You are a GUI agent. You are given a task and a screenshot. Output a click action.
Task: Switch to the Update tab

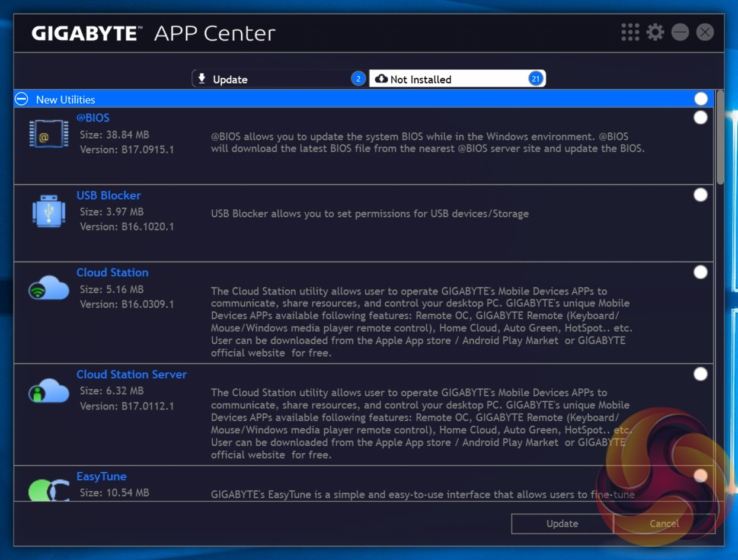[x=280, y=79]
